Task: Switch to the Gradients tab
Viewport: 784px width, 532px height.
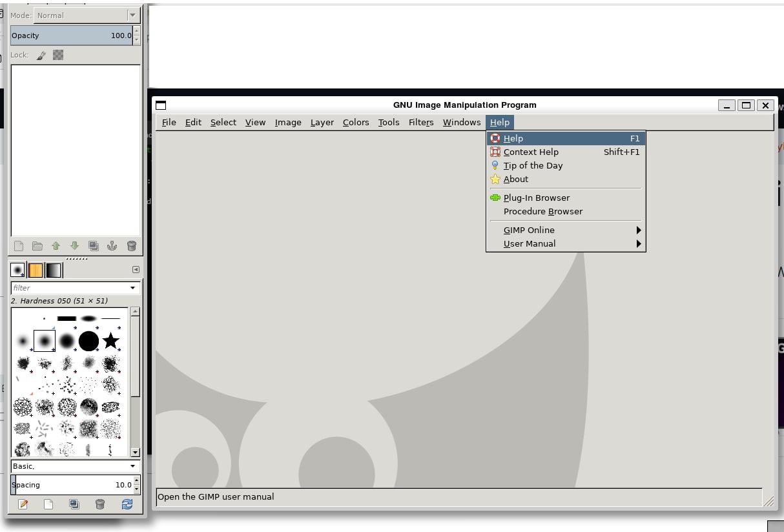Action: click(53, 270)
